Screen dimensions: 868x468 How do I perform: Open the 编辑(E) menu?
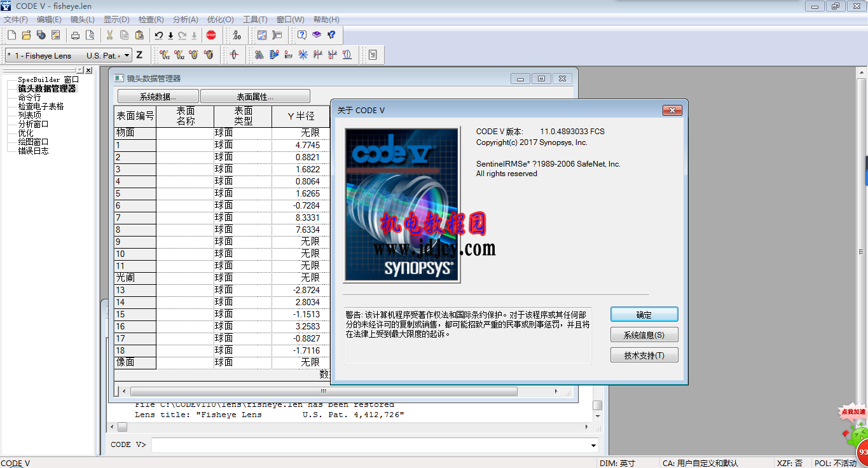(49, 20)
